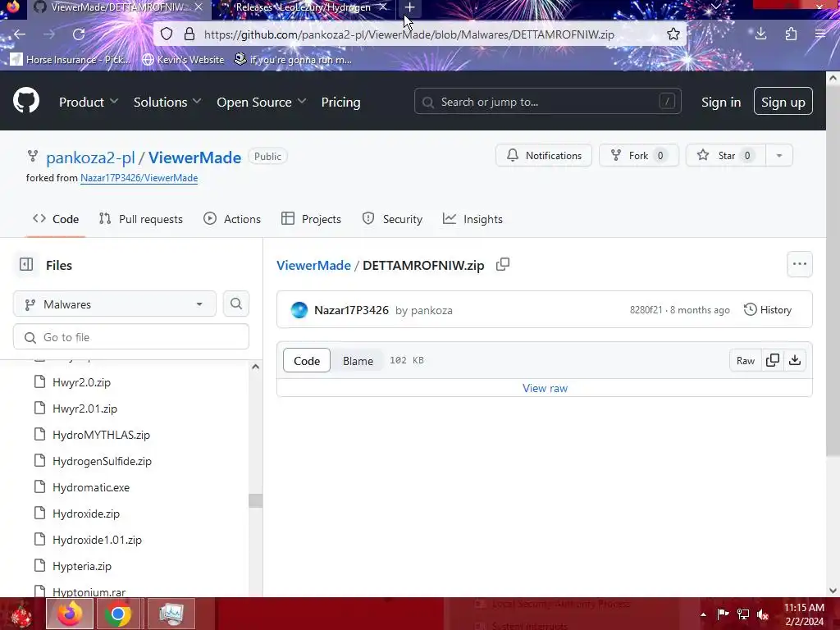The height and width of the screenshot is (630, 840).
Task: Open Firefox hamburger menu
Action: click(x=820, y=34)
